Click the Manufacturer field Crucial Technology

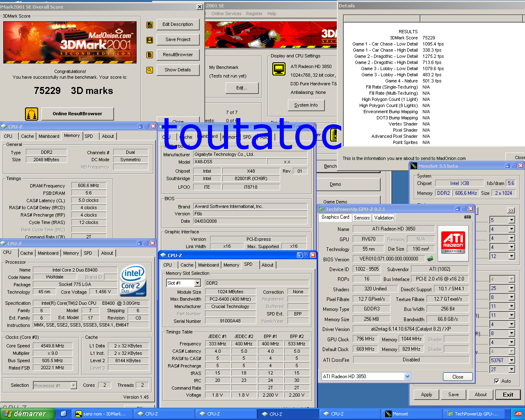point(230,306)
